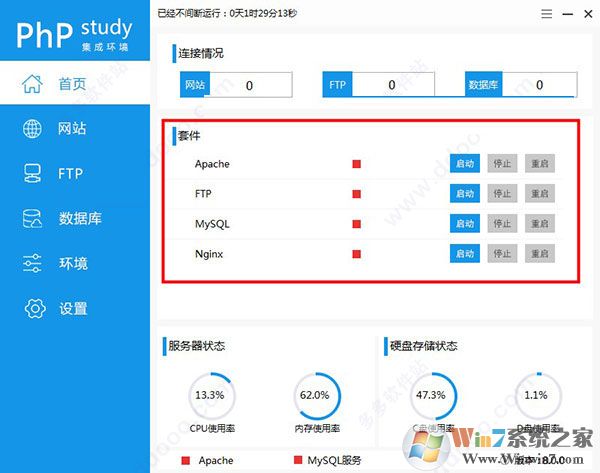
Task: Click the 服务器状态 section heading
Action: [x=197, y=346]
